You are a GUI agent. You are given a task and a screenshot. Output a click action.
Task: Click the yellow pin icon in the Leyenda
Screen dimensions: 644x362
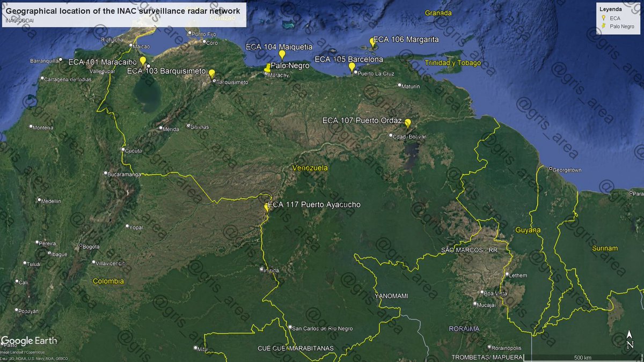tap(604, 18)
